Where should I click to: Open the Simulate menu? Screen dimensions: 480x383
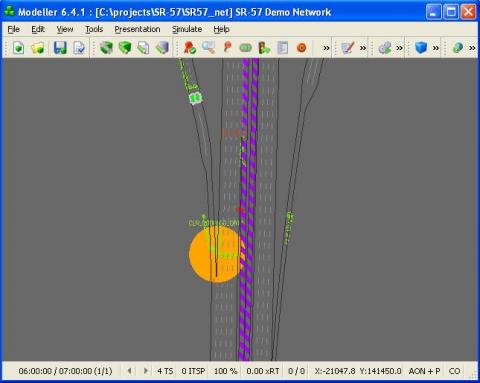(187, 29)
